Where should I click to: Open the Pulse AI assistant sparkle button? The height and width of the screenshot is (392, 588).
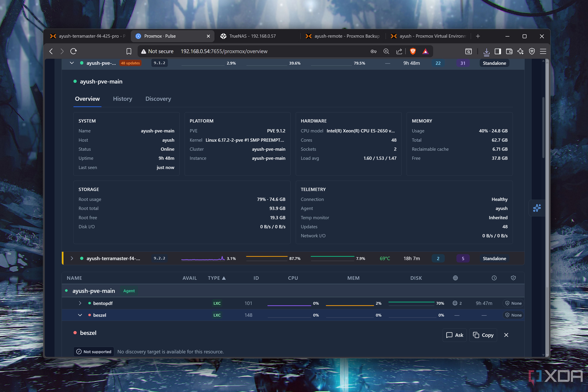pos(537,208)
